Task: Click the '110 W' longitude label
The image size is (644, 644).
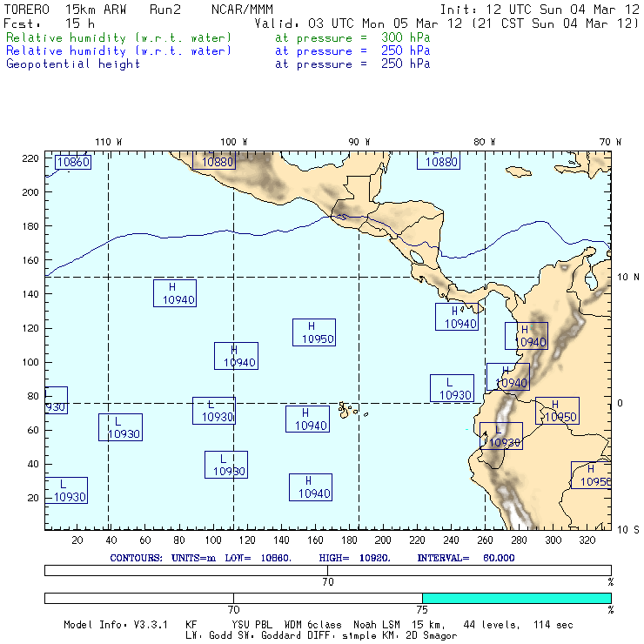Action: [x=109, y=142]
